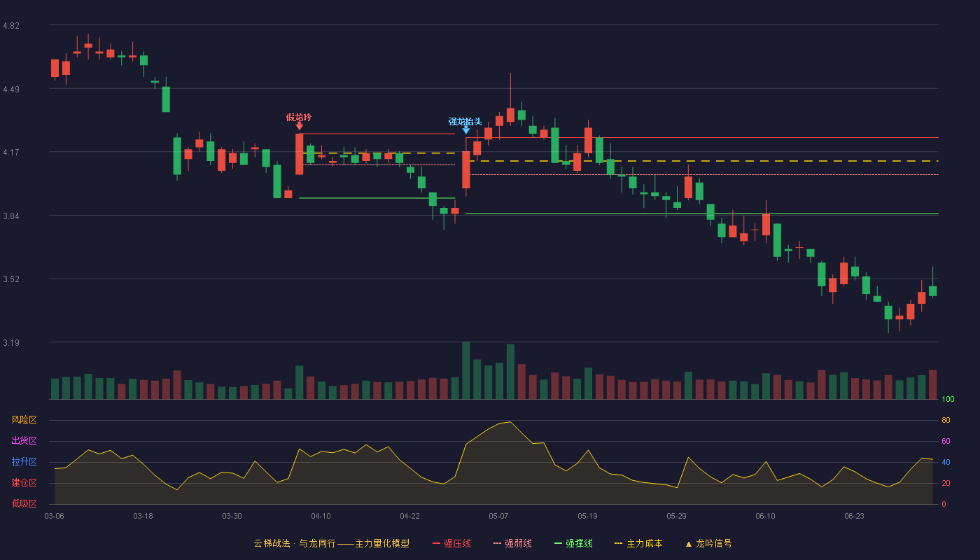Click the magenta 60 indicator axis value

click(946, 441)
